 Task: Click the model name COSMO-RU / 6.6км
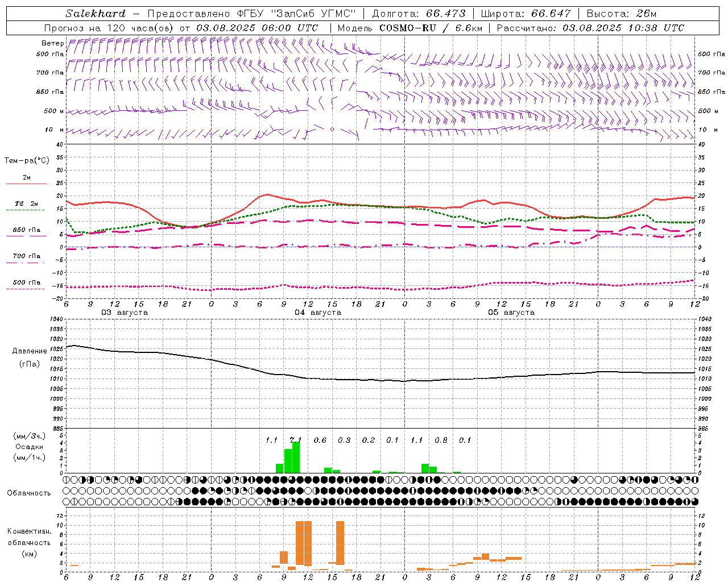click(431, 28)
